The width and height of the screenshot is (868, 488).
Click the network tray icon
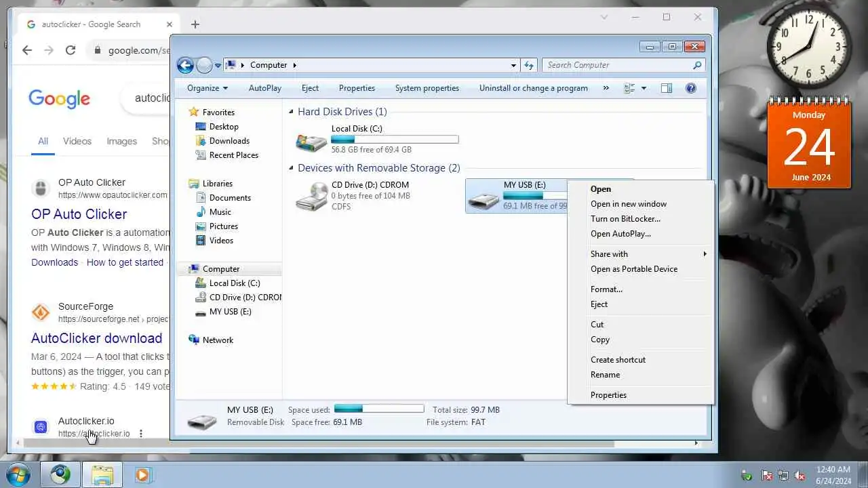783,475
